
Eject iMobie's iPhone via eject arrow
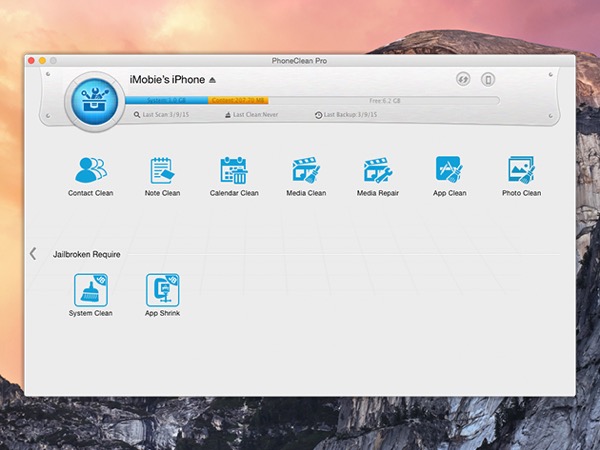212,80
